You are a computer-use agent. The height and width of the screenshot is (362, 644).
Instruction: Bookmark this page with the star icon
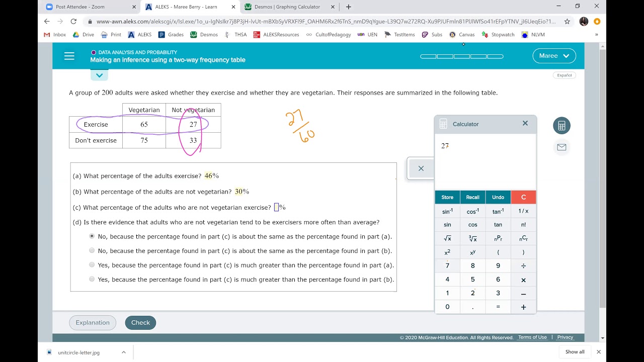pos(567,22)
